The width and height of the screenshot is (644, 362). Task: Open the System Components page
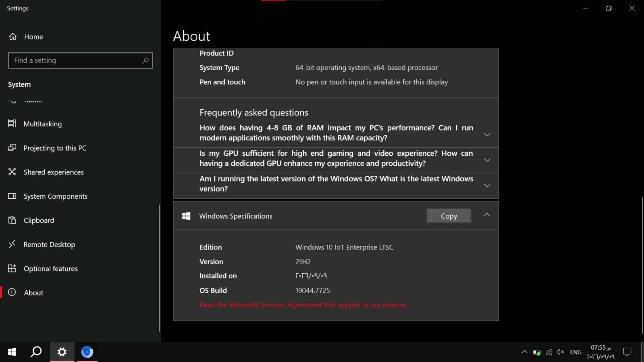[55, 196]
